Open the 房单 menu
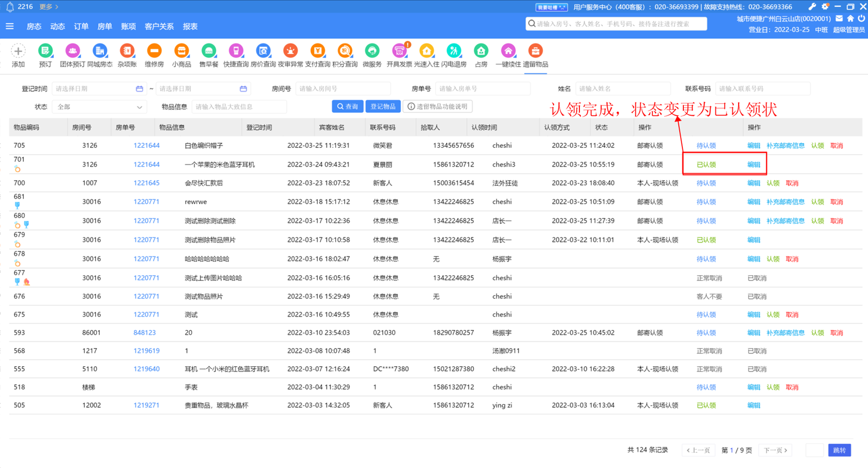The height and width of the screenshot is (468, 868). click(104, 26)
